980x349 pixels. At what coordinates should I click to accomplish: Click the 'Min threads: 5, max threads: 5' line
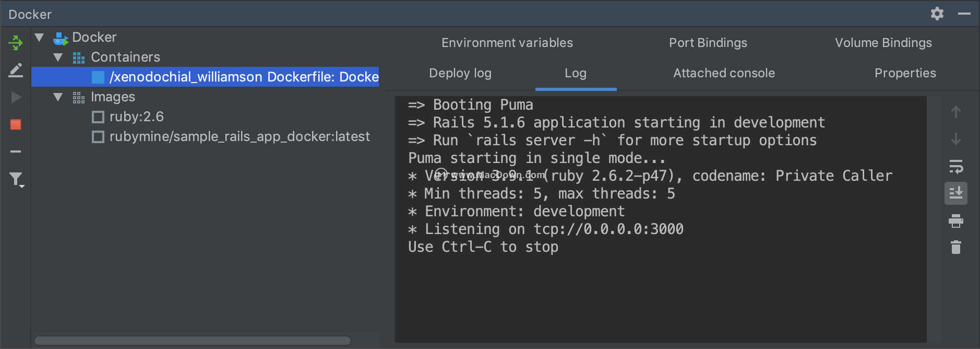542,193
